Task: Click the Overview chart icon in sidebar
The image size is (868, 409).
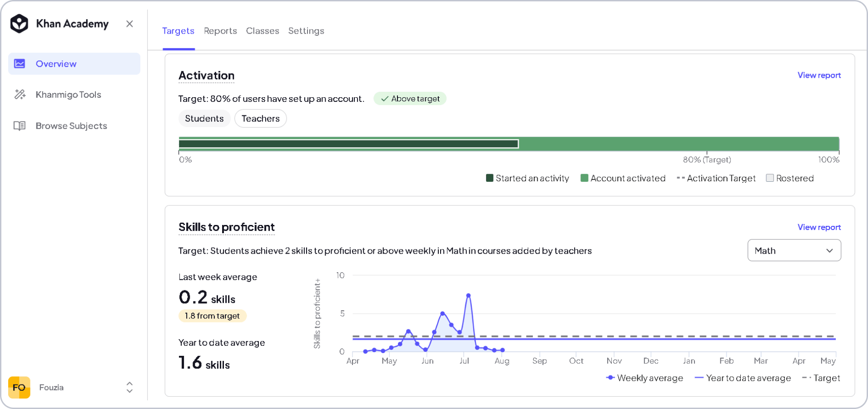Action: tap(20, 64)
